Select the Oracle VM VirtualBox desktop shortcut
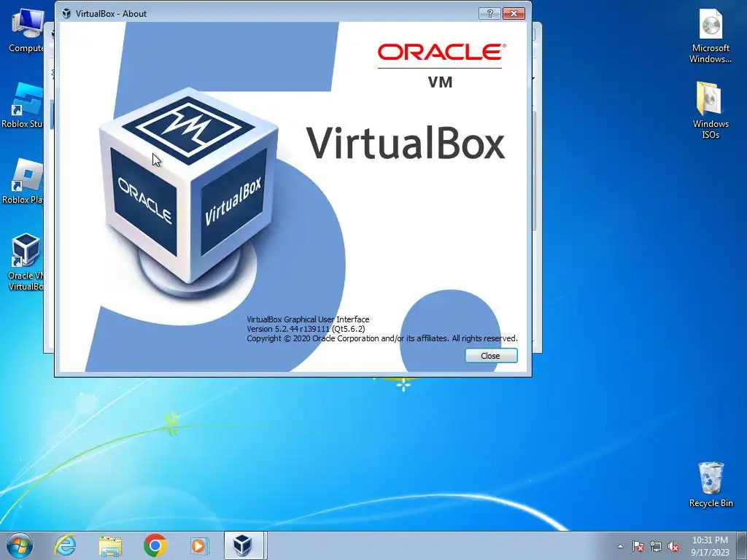This screenshot has width=747, height=560. 25,262
